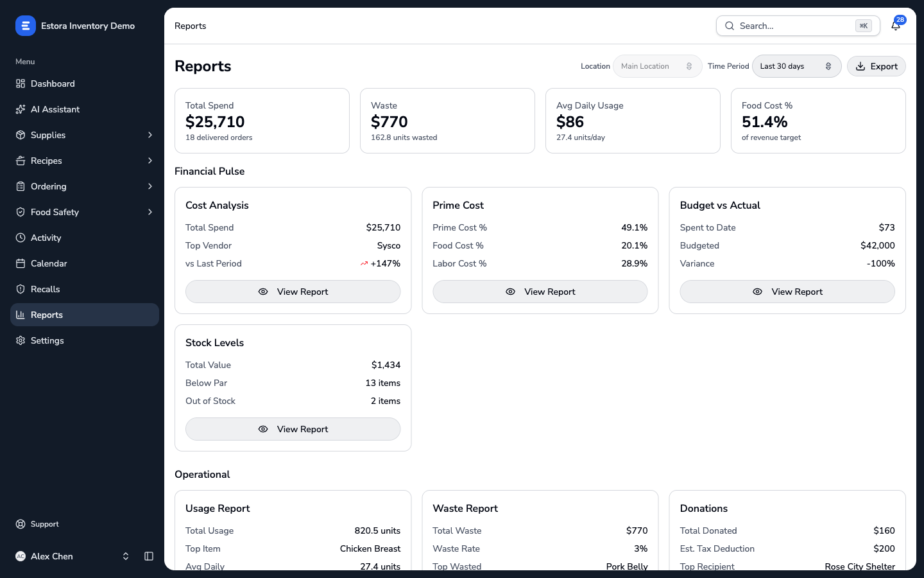Open the Main Location dropdown
This screenshot has height=578, width=924.
pyautogui.click(x=657, y=66)
